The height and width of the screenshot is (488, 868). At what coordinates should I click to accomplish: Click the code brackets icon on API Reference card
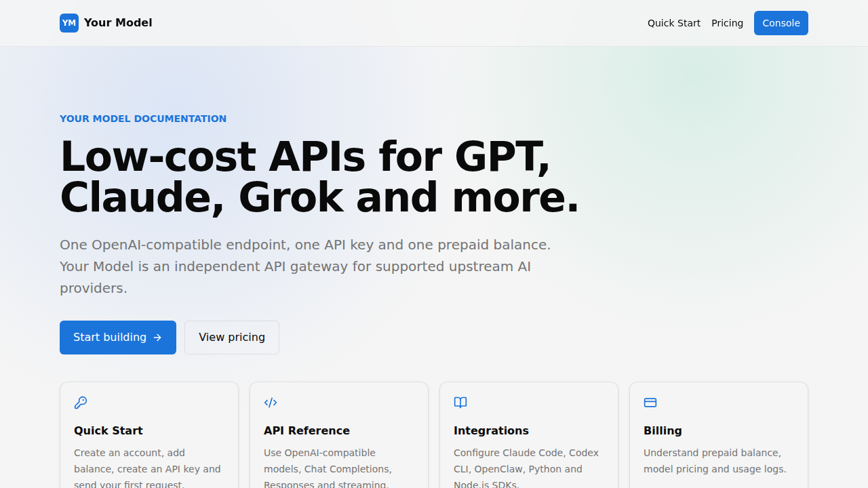pos(271,403)
